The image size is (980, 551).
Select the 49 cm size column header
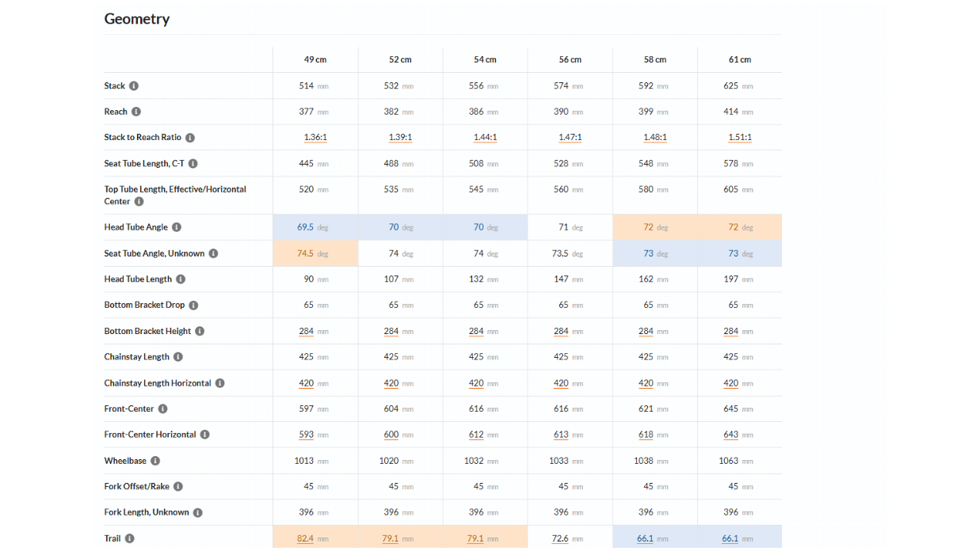(x=315, y=60)
